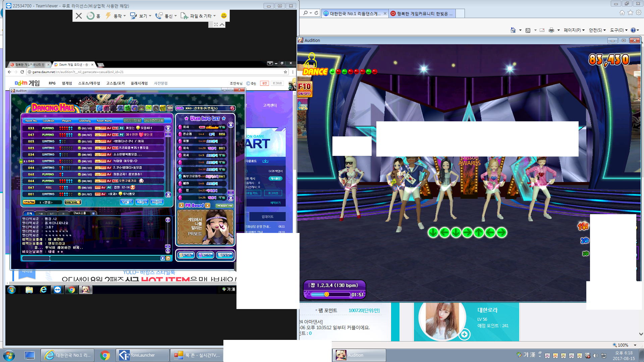This screenshot has height=362, width=644.
Task: Select the 전체 chat tab
Action: [x=29, y=213]
